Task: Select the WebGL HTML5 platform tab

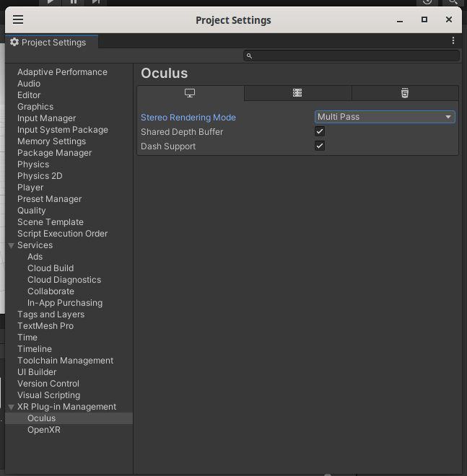Action: tap(405, 93)
